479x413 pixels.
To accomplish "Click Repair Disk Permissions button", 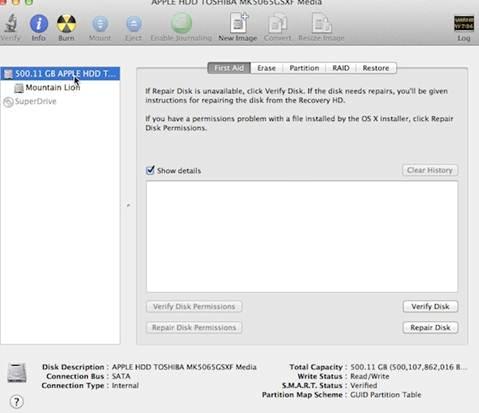I will pyautogui.click(x=194, y=328).
